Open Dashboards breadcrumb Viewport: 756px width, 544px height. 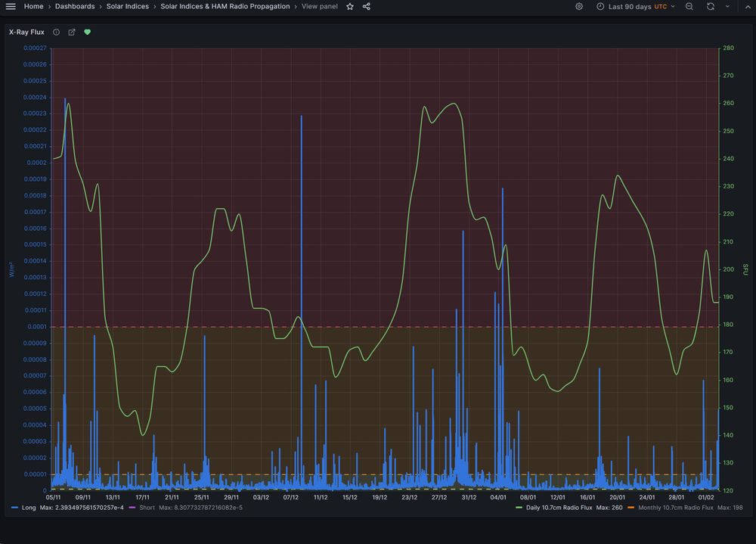click(75, 6)
